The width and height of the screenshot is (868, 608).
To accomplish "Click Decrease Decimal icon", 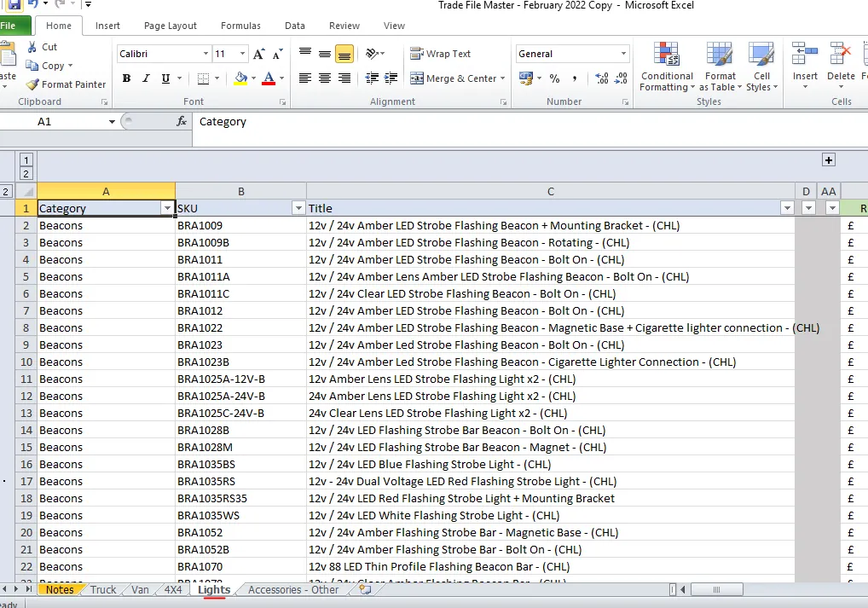I will (621, 78).
